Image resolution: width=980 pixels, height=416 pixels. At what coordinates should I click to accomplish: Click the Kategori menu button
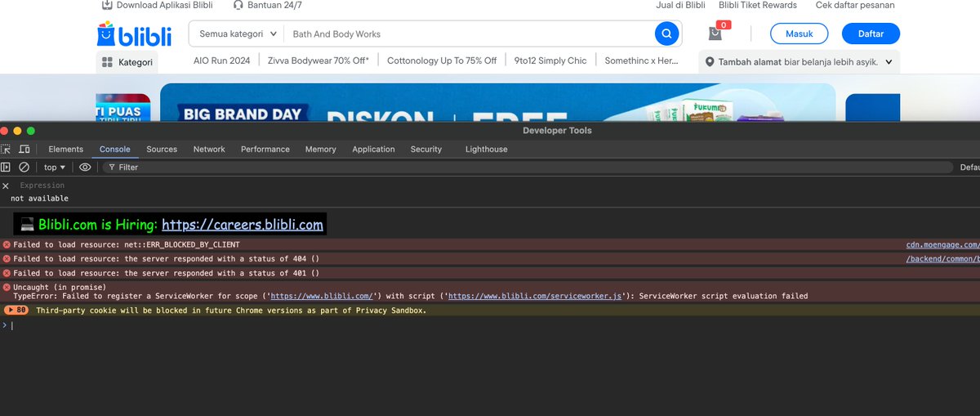point(127,62)
